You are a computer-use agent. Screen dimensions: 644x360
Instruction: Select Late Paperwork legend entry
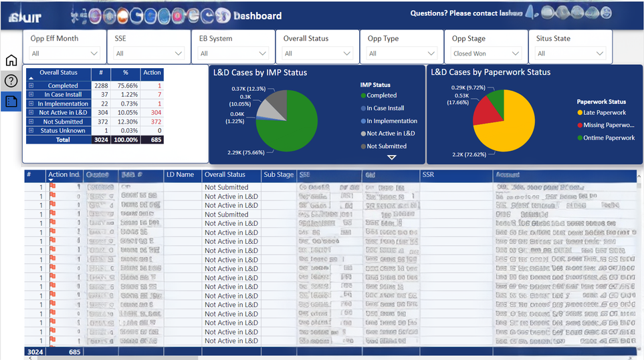point(602,112)
